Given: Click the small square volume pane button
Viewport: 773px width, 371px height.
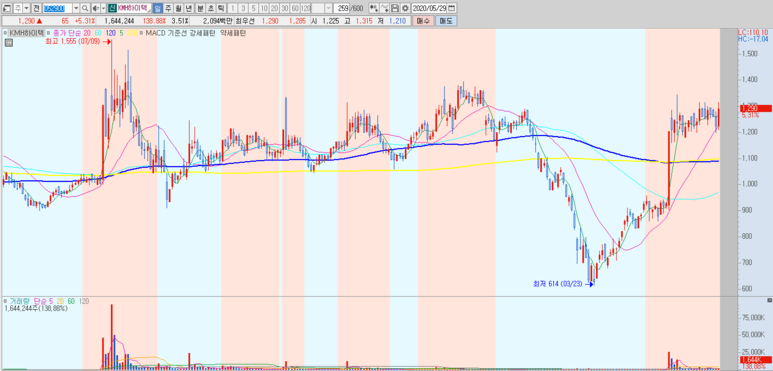Looking at the screenshot, I should (x=770, y=300).
